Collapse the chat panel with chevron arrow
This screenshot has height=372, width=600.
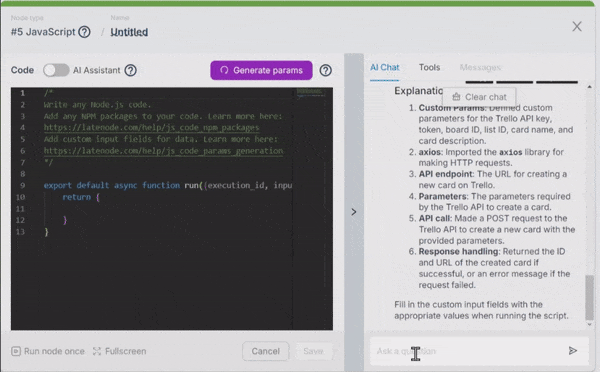tap(354, 212)
